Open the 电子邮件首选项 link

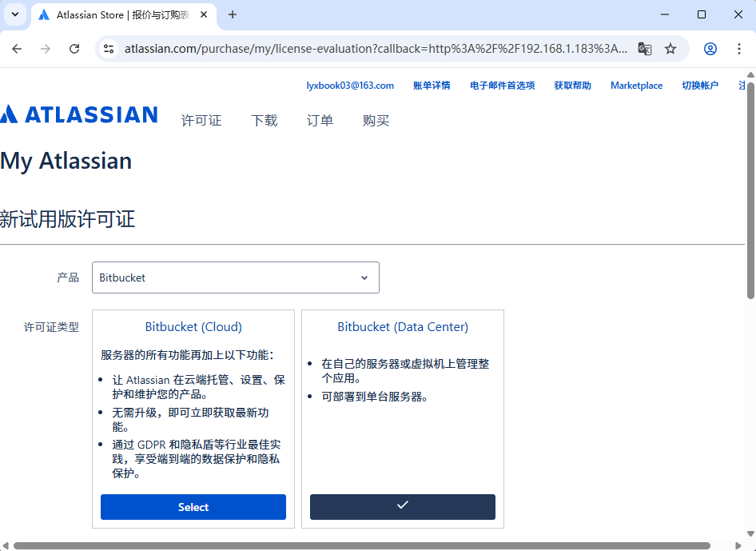click(x=503, y=86)
